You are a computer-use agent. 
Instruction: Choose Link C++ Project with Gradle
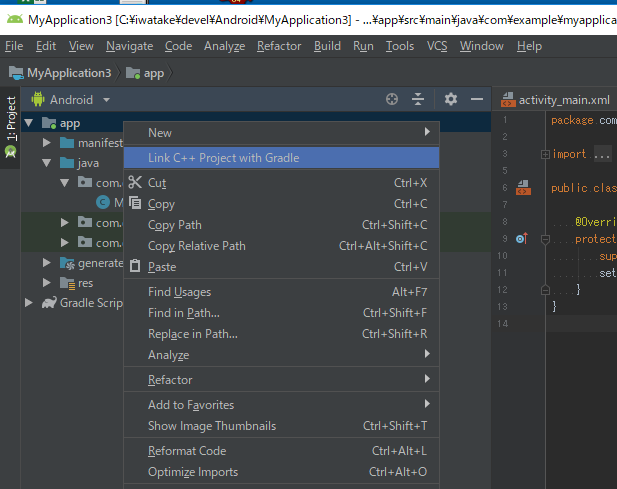(281, 158)
